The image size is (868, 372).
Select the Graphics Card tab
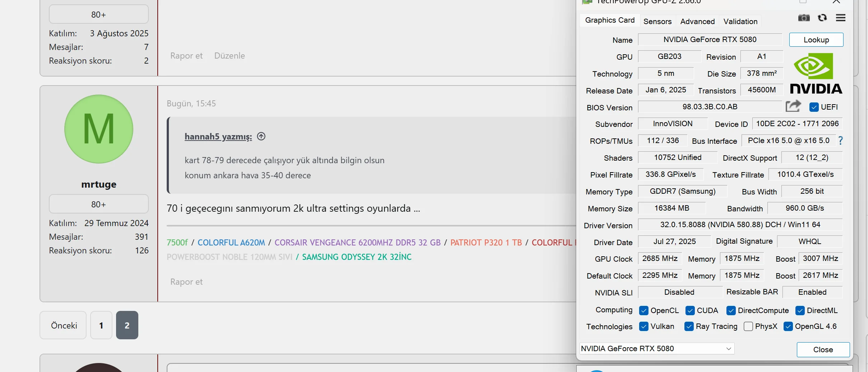click(x=610, y=20)
